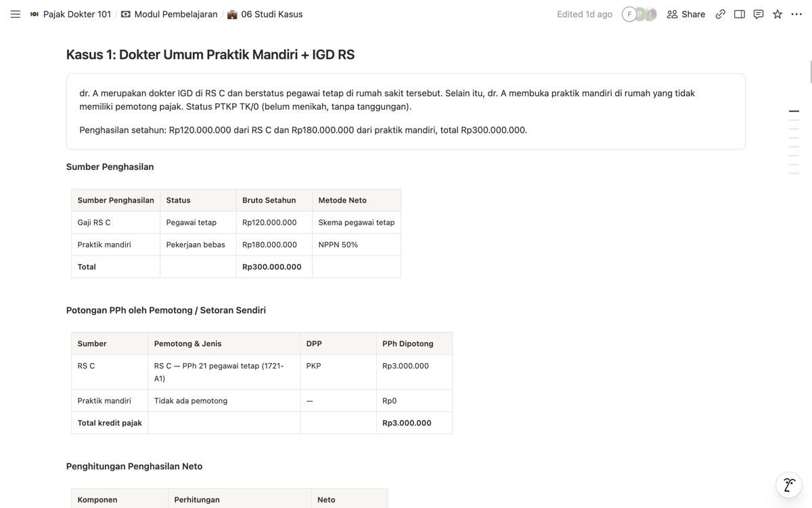Open Modul Pembelajaran breadcrumb

click(169, 14)
